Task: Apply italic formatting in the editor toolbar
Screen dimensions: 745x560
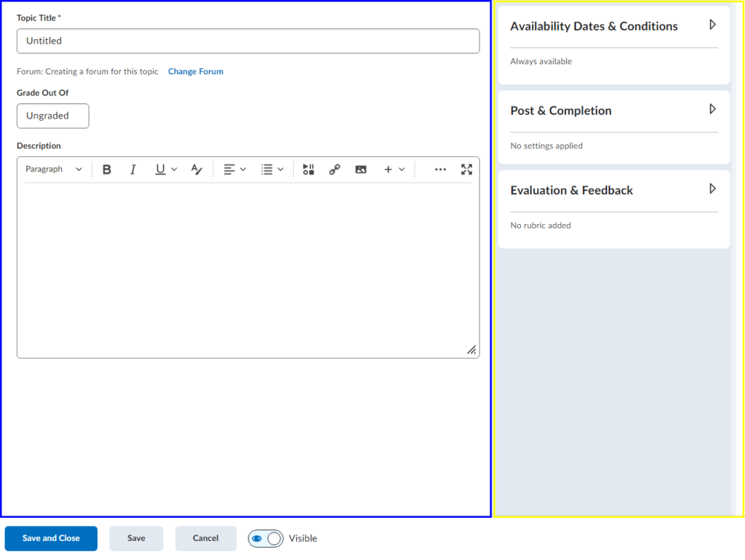Action: click(133, 169)
